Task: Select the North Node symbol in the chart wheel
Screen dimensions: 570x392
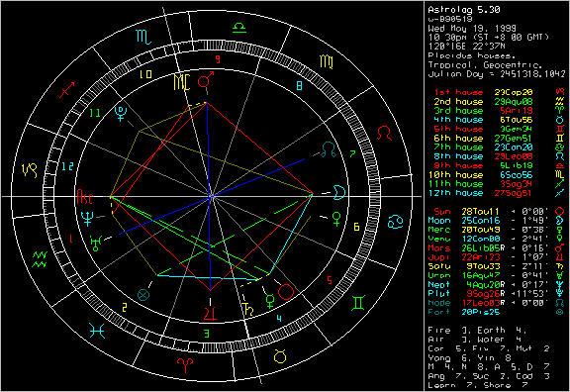Action: click(x=329, y=149)
